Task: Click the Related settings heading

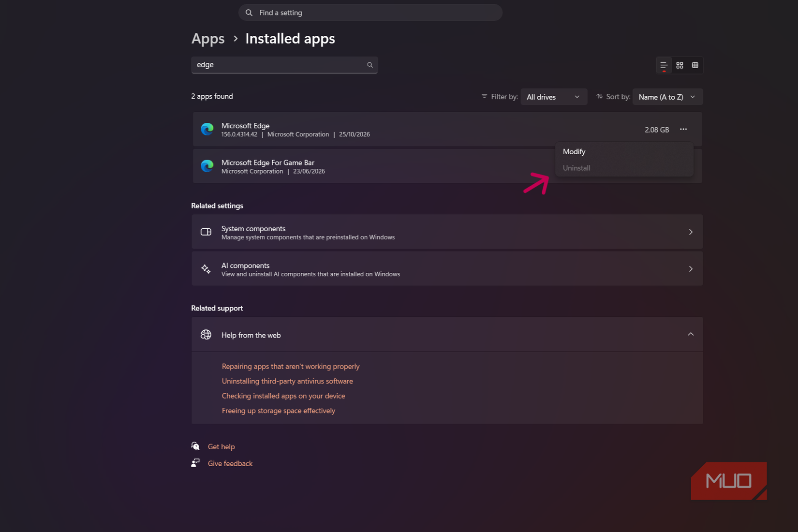Action: point(217,206)
